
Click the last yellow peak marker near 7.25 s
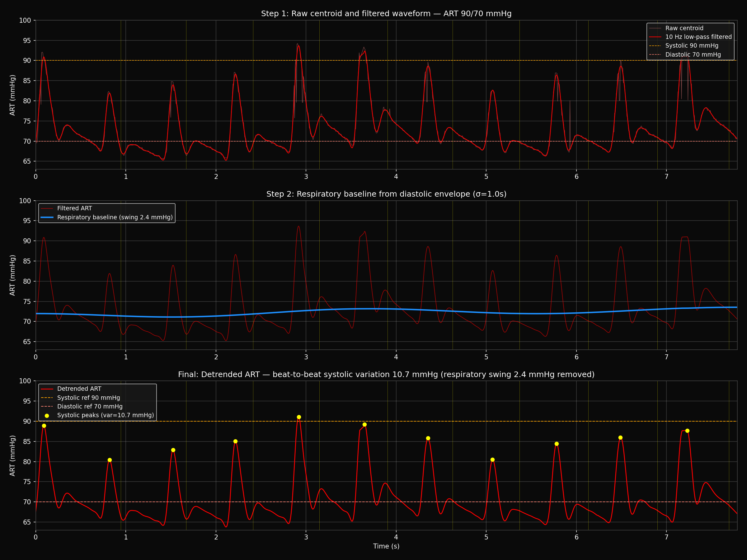[x=687, y=431]
